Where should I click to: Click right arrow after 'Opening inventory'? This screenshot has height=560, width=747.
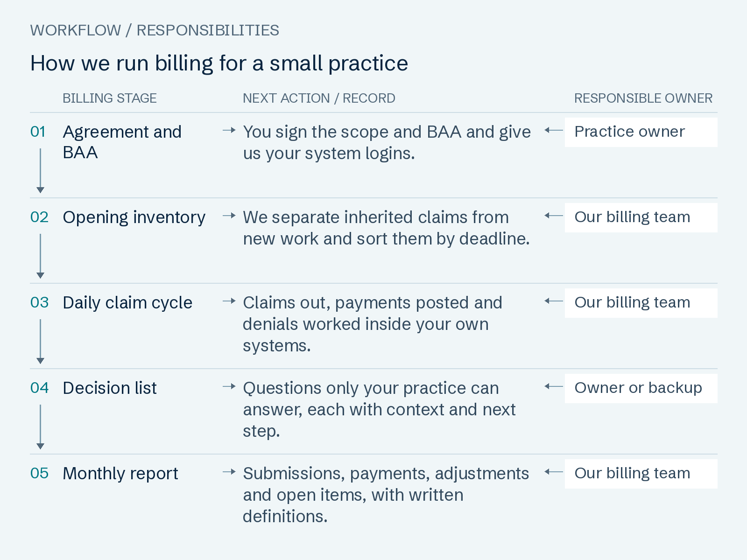[x=229, y=216]
